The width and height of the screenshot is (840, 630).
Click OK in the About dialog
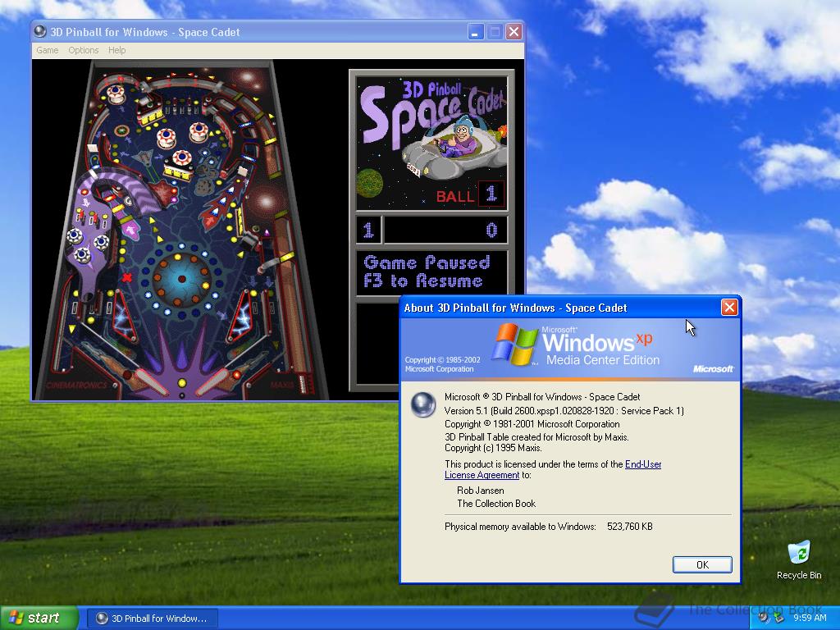click(702, 564)
